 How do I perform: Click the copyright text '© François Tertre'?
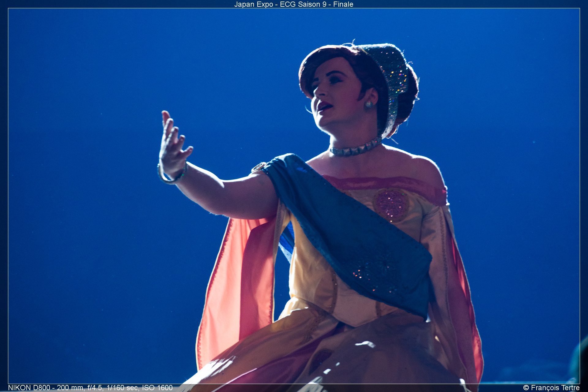pos(551,388)
